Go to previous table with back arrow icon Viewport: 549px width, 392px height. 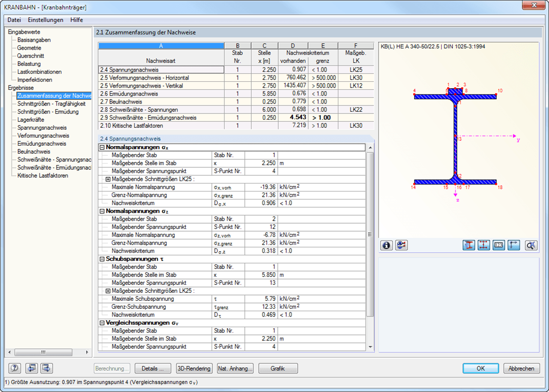click(x=32, y=368)
